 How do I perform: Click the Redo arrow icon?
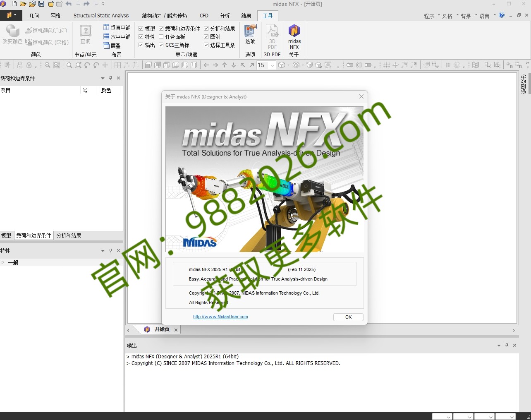coord(86,4)
